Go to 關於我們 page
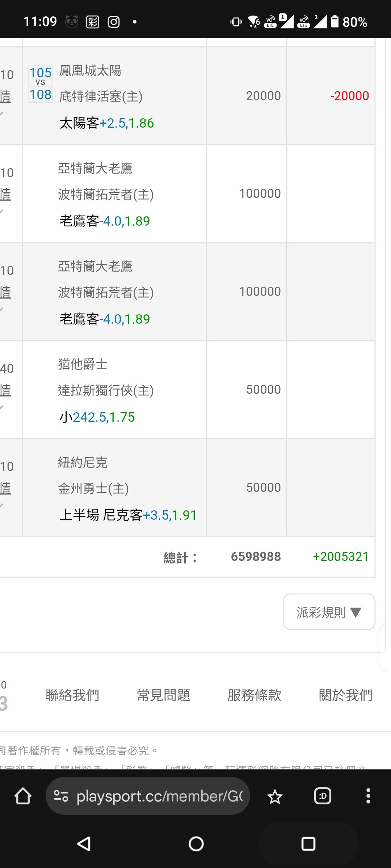391x868 pixels. [346, 695]
